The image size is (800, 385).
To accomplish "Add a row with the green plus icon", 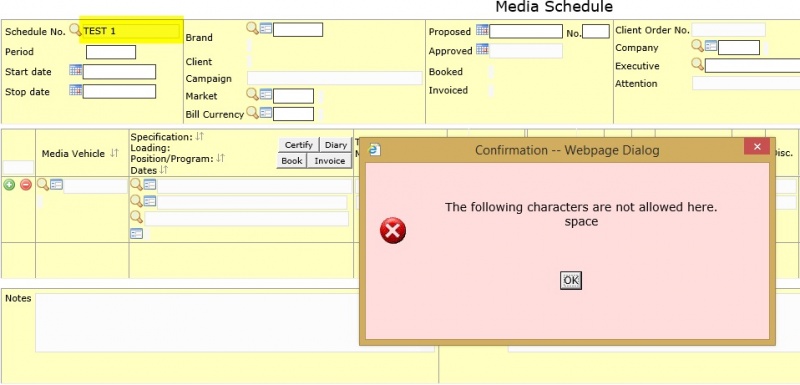I will click(x=9, y=185).
